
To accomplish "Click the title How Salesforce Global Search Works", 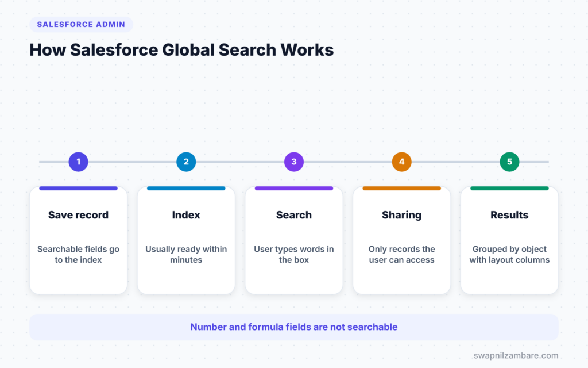I will (x=181, y=50).
